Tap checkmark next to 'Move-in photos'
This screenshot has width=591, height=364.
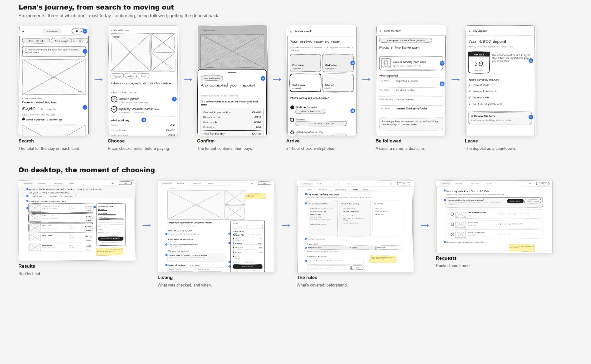click(470, 85)
